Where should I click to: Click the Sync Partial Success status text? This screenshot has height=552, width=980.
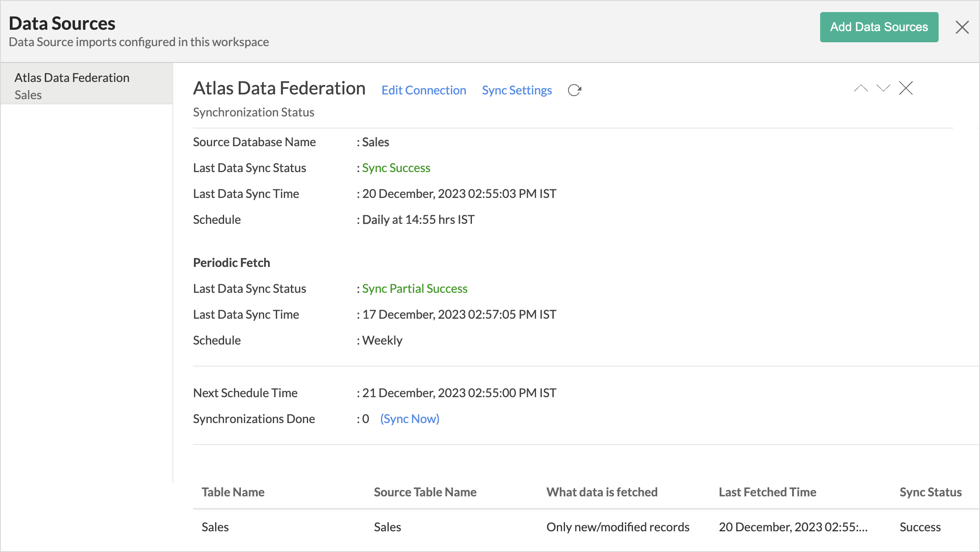pos(415,289)
